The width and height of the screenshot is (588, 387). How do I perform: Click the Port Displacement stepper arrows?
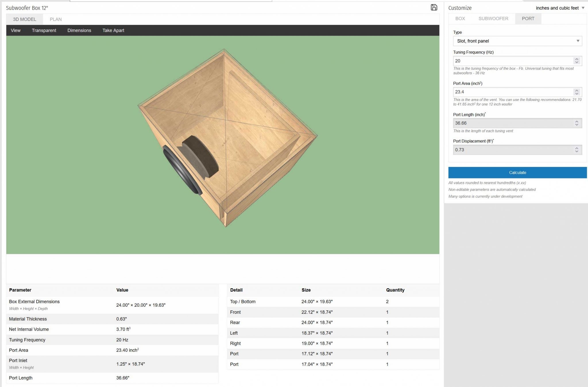click(577, 150)
